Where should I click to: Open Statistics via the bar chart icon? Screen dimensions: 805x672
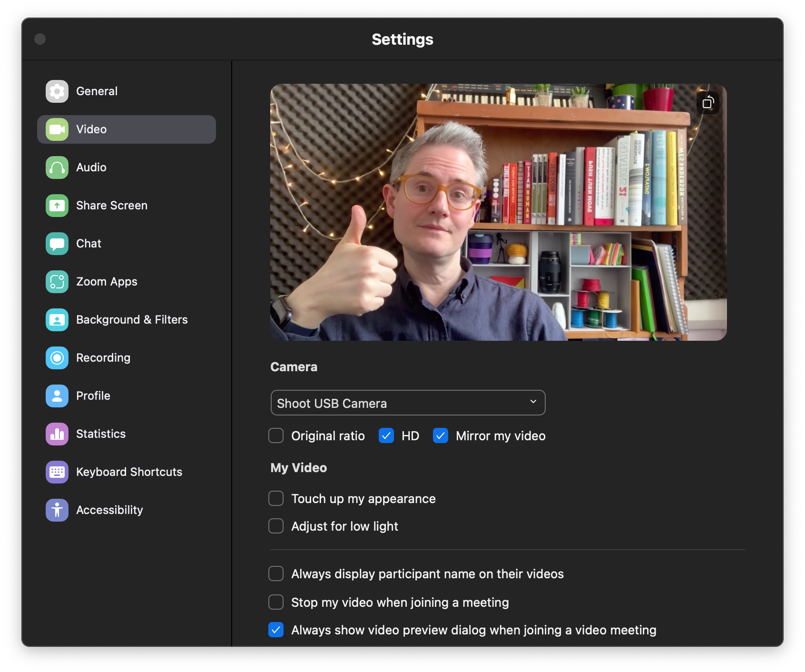point(57,434)
